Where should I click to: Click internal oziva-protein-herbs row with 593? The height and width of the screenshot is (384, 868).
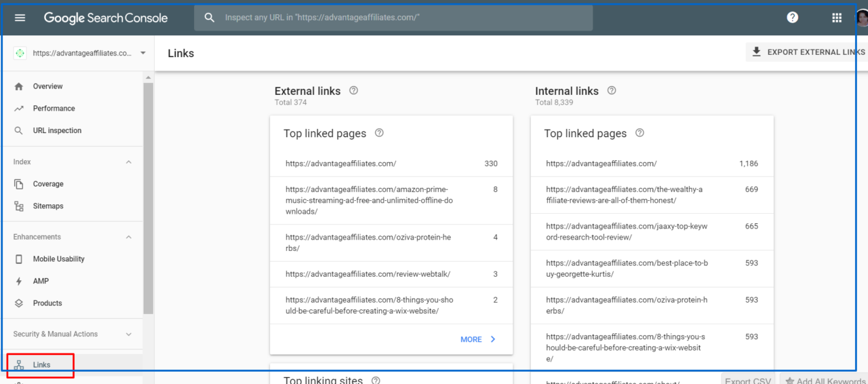(652, 305)
